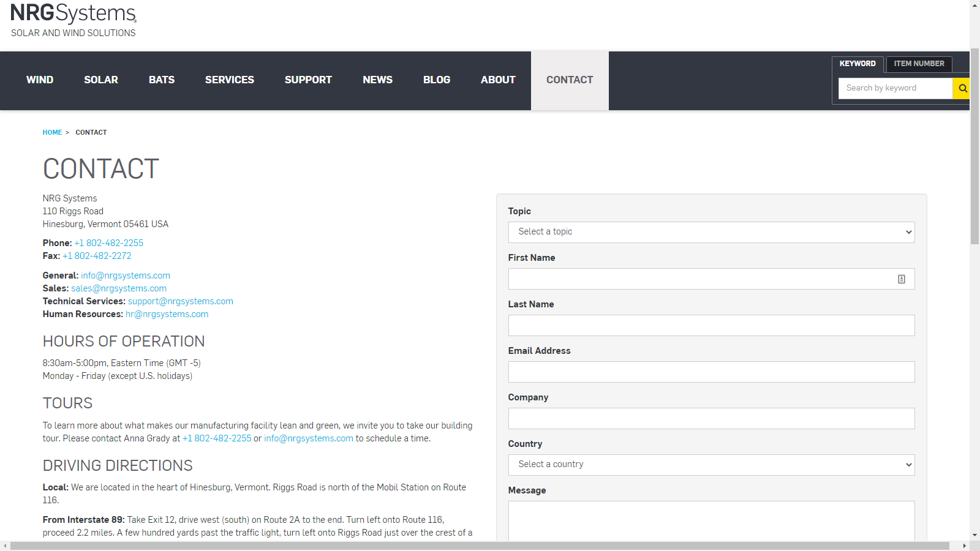Viewport: 980px width, 551px height.
Task: Click the autofill icon in First Name field
Action: (x=902, y=279)
